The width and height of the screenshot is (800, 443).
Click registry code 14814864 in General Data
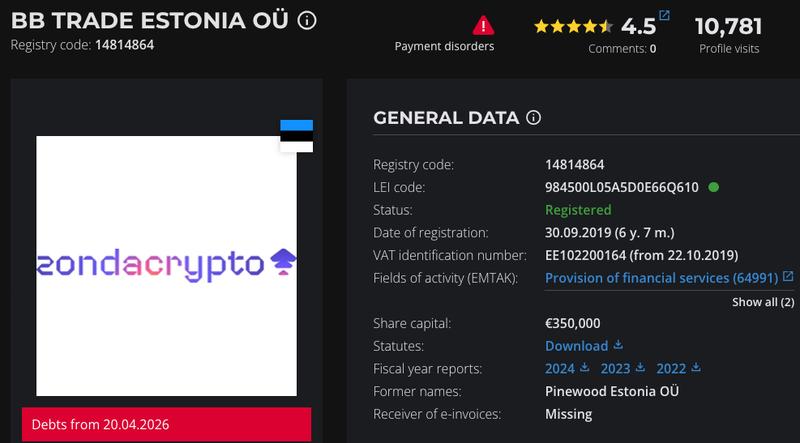point(574,165)
